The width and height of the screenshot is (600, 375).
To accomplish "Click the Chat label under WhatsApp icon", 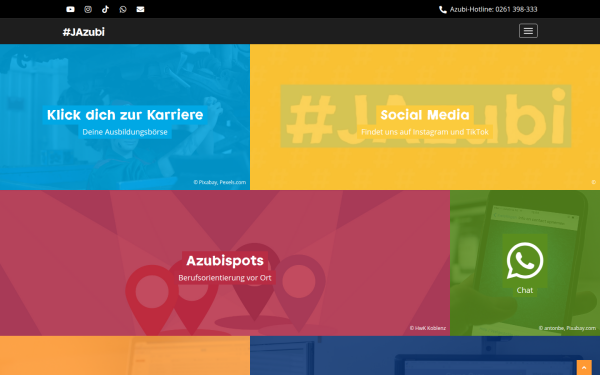I will pos(525,290).
